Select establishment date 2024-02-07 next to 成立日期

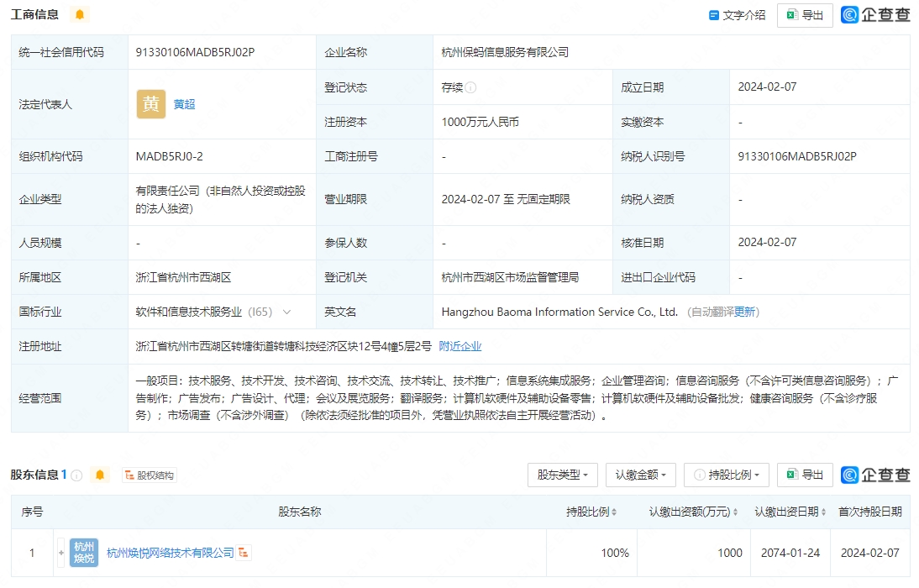point(767,87)
